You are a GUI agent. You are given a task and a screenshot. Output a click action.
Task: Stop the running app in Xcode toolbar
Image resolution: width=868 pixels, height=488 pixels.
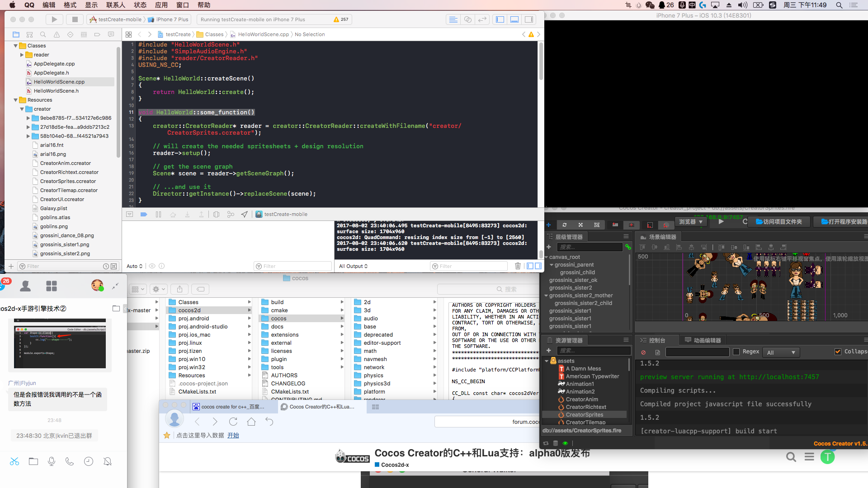point(75,19)
